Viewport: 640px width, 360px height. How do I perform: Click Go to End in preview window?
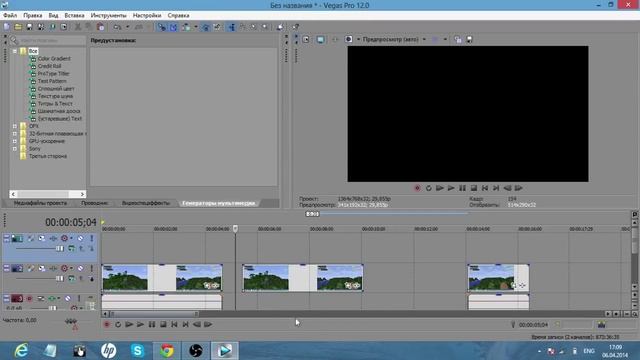click(496, 188)
